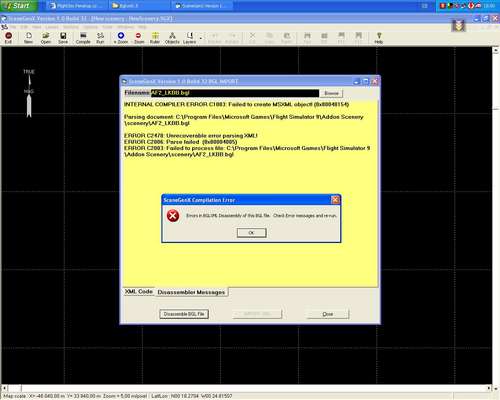The width and height of the screenshot is (500, 400).
Task: Click the Close button in BGL Import window
Action: [328, 314]
